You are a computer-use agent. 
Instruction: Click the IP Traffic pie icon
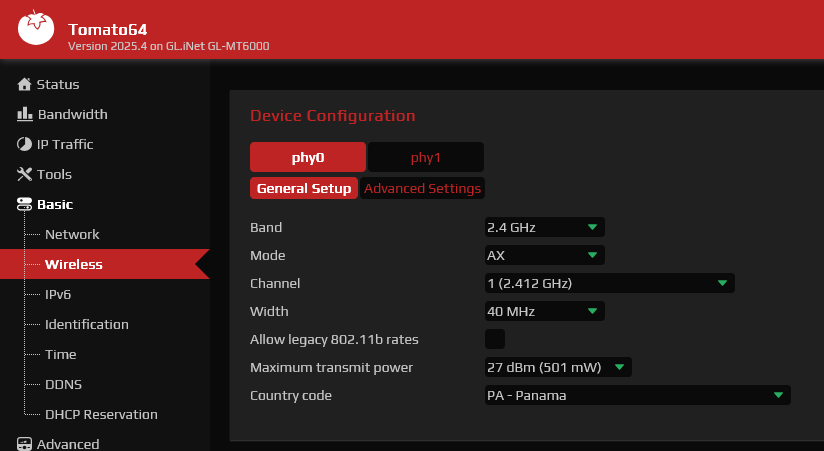(x=25, y=145)
